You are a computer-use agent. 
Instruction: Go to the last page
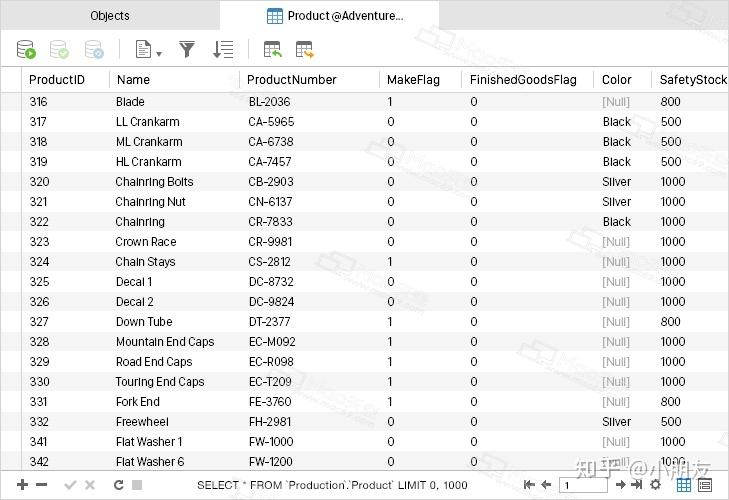(636, 485)
